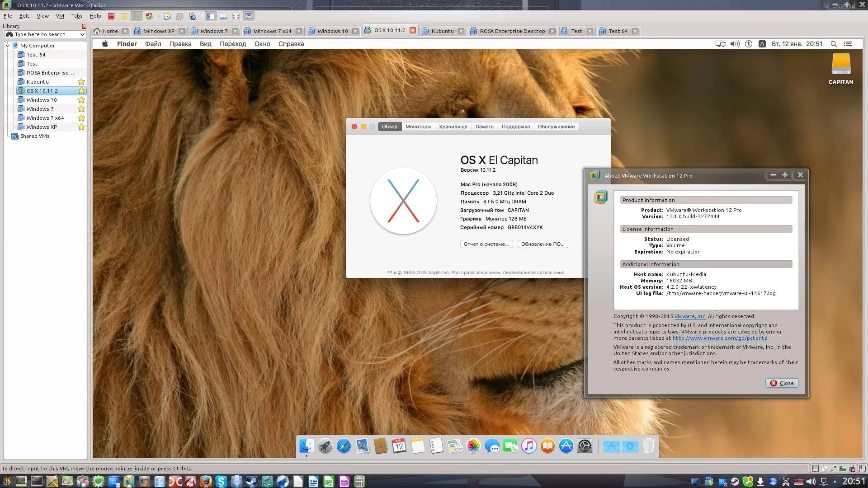
Task: Close the ROSA Enterprise Desktop tab
Action: (552, 31)
